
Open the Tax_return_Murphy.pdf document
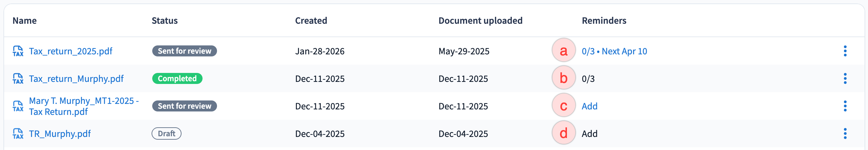[76, 79]
